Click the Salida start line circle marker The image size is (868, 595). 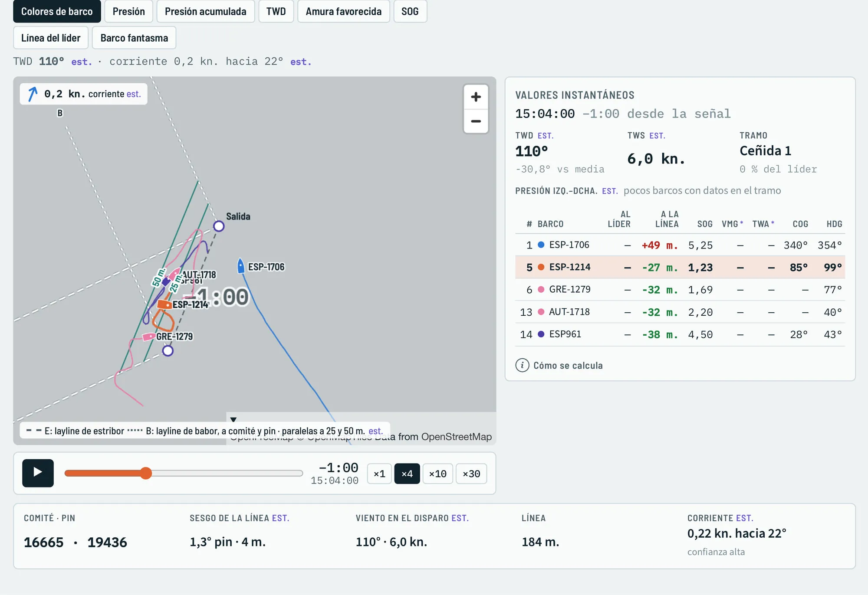pos(219,226)
